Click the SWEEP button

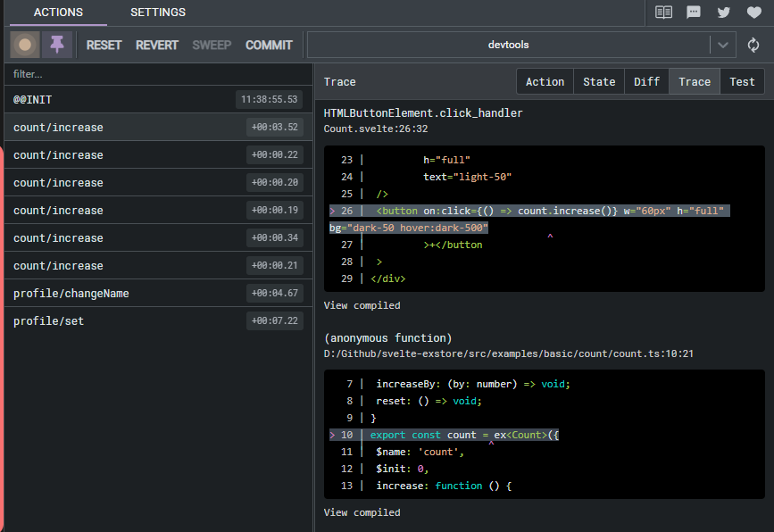click(212, 45)
